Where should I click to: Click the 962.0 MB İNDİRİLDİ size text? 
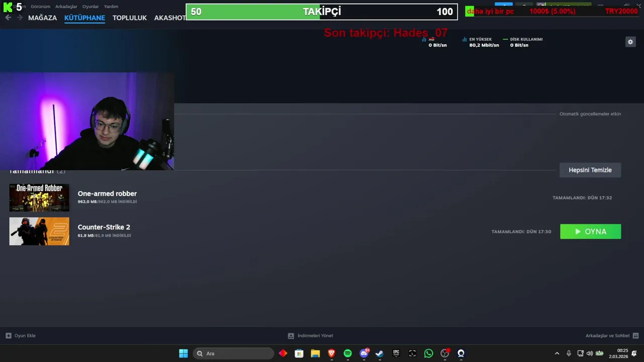[x=107, y=202]
